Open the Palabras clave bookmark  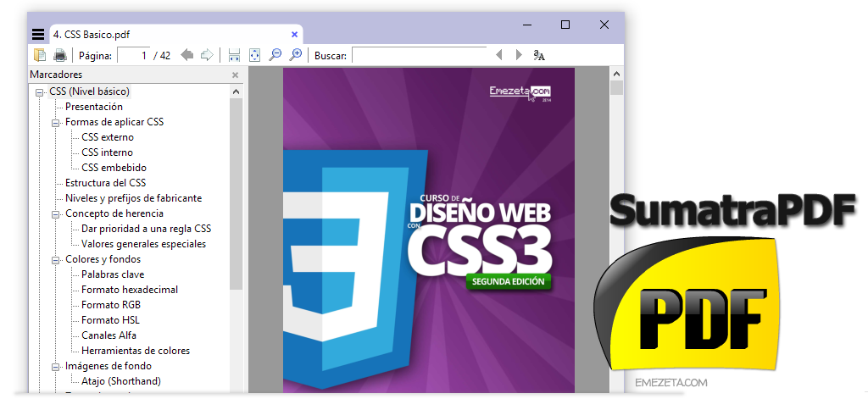pyautogui.click(x=113, y=274)
